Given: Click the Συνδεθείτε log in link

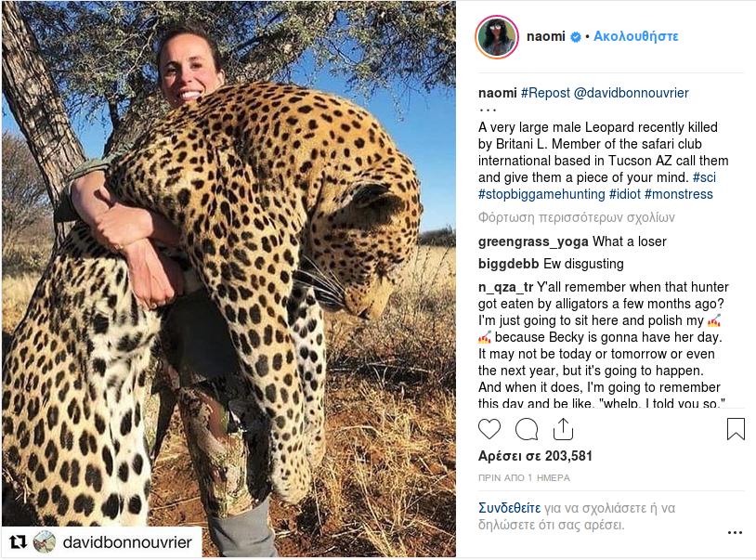Looking at the screenshot, I should [x=509, y=508].
